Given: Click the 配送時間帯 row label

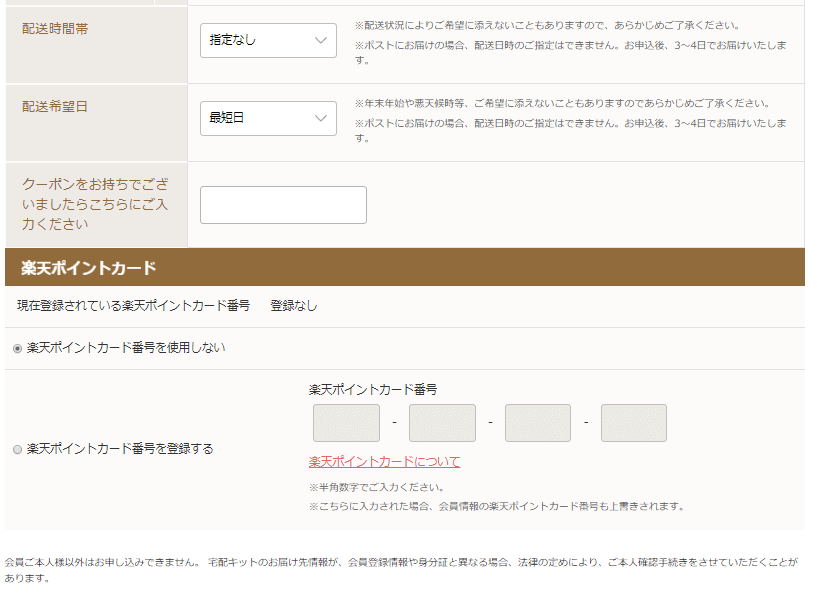Looking at the screenshot, I should point(55,29).
